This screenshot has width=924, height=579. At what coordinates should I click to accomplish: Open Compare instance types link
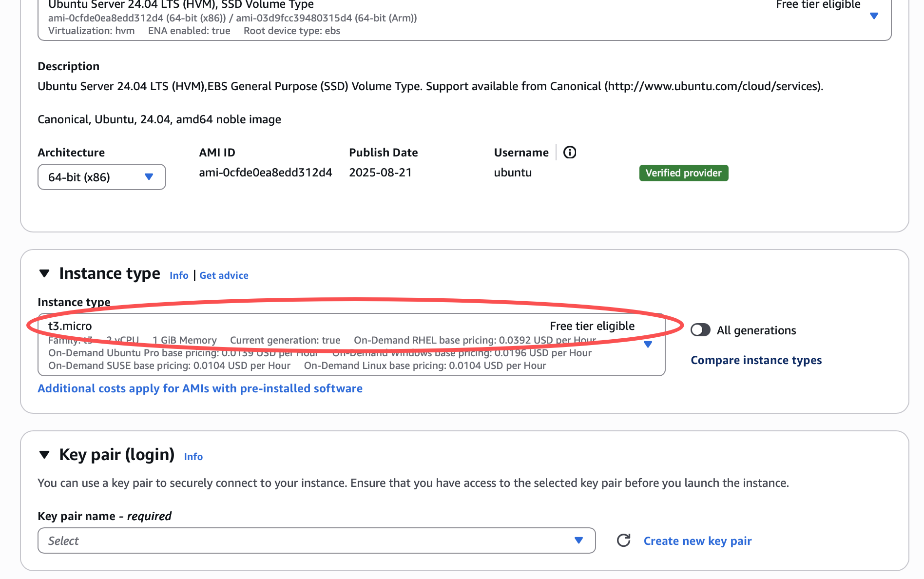(x=756, y=360)
